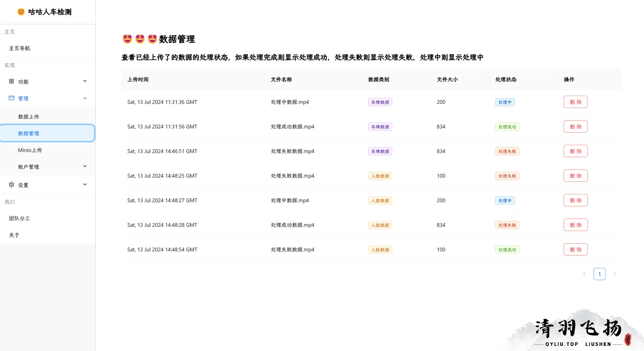The image size is (644, 351).
Task: Click the previous page arrow in pagination
Action: [x=584, y=274]
